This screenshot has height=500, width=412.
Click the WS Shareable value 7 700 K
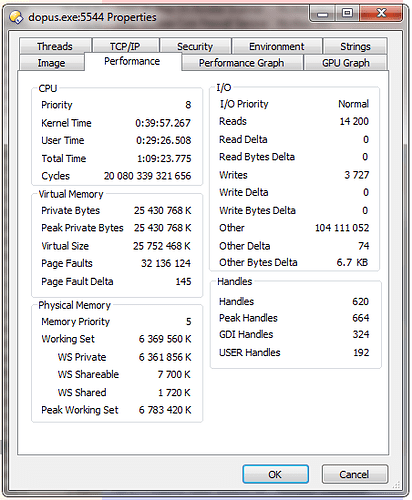[x=174, y=374]
